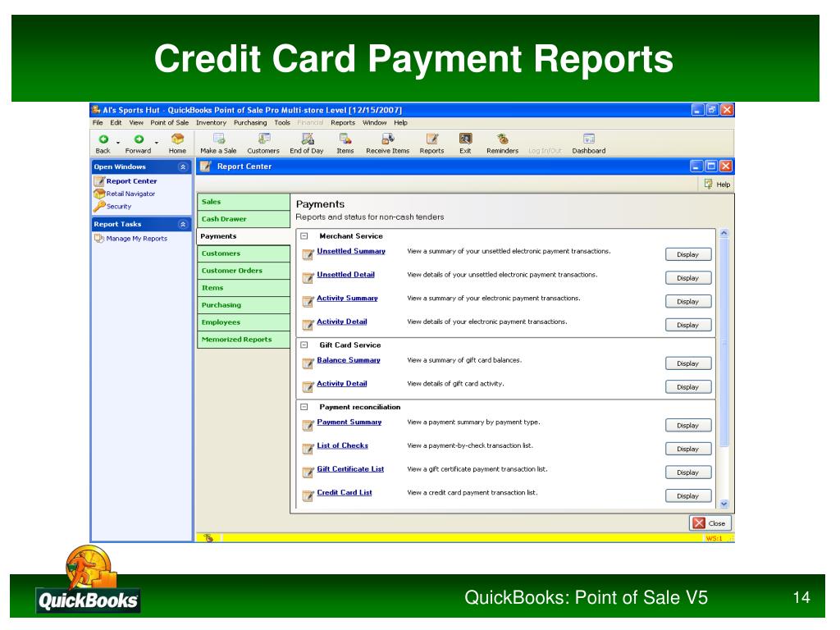840x630 pixels.
Task: Select the Items report category
Action: pos(244,288)
